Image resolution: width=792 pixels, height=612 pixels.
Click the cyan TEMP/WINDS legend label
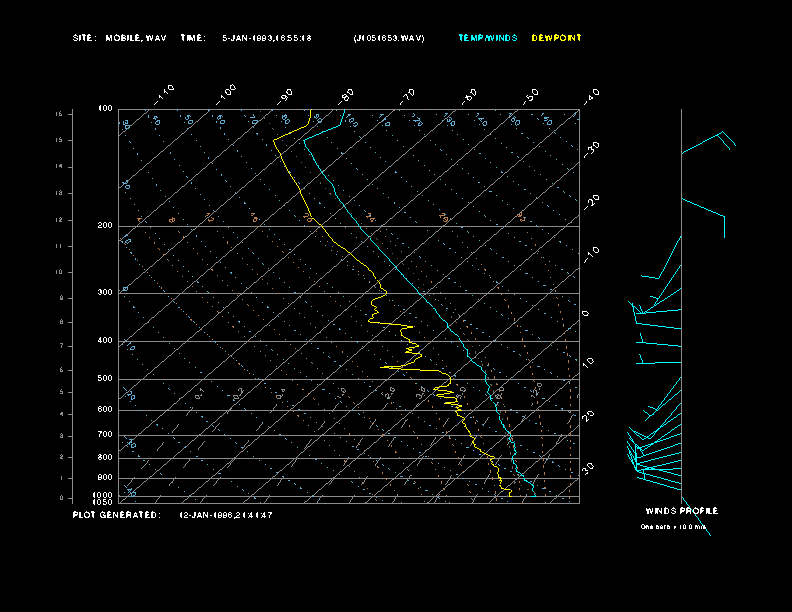tap(488, 38)
